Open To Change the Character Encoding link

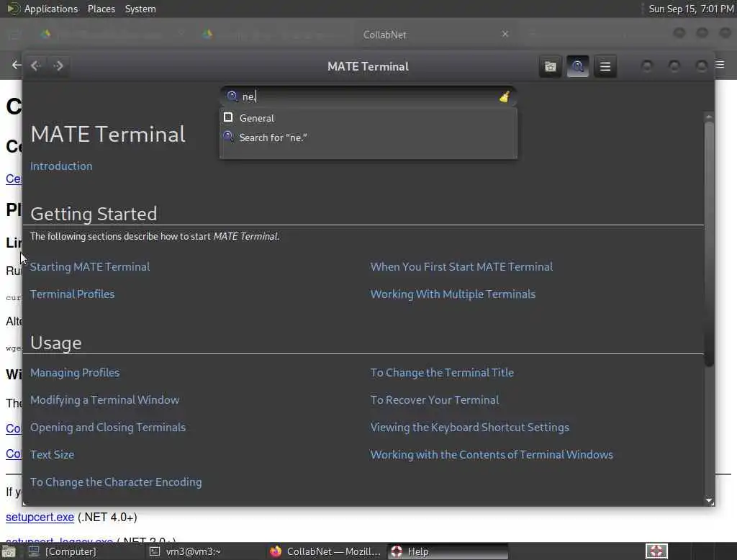click(x=116, y=482)
